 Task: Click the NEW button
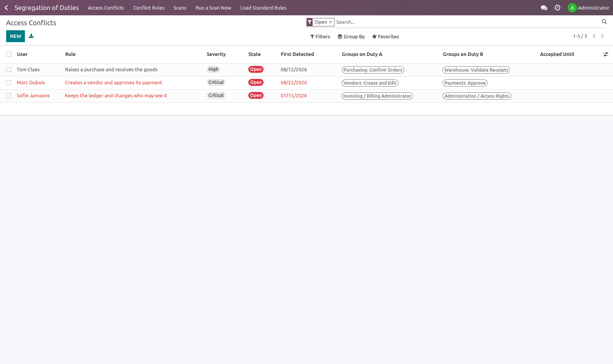point(15,36)
